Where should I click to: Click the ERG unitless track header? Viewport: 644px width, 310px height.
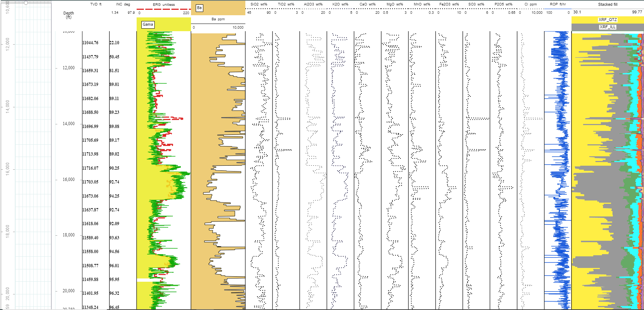coord(164,5)
